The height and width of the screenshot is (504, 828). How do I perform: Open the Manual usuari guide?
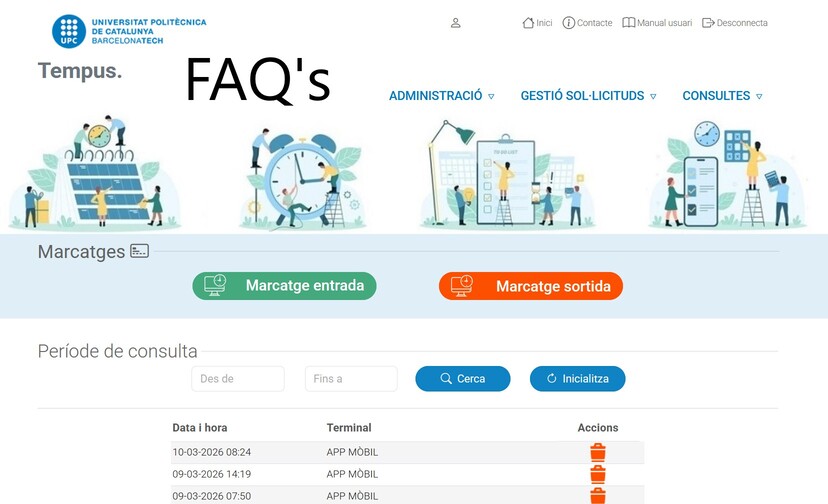click(657, 23)
